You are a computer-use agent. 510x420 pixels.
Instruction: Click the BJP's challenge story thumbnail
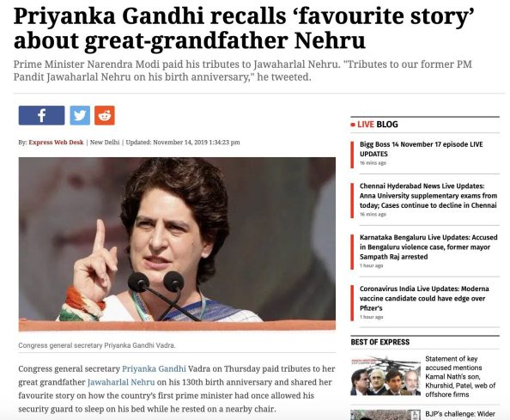pyautogui.click(x=386, y=415)
